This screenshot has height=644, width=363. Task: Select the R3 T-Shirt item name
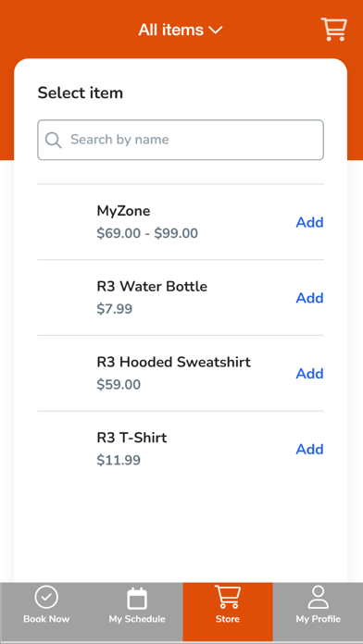coord(132,438)
